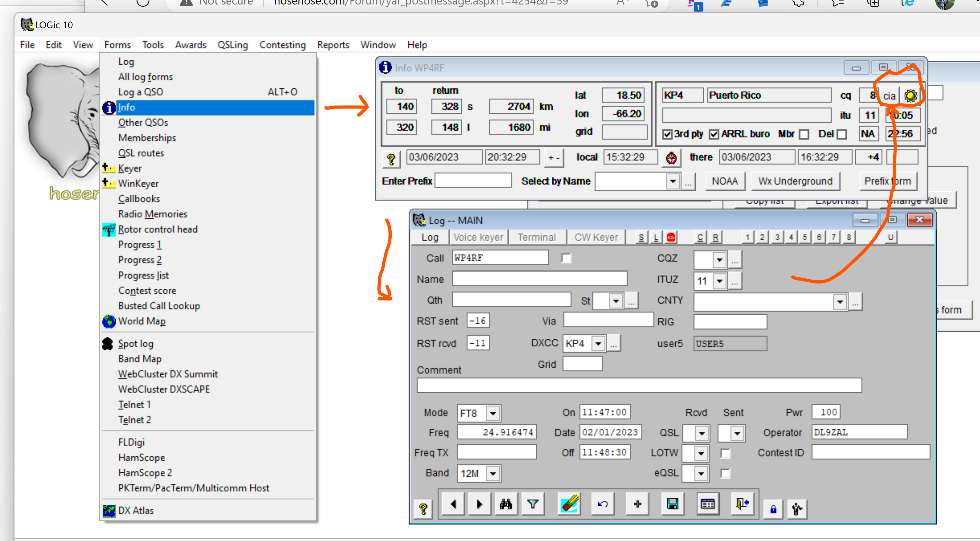Screen dimensions: 980x541
Task: Check the Mbr checkbox
Action: [804, 135]
